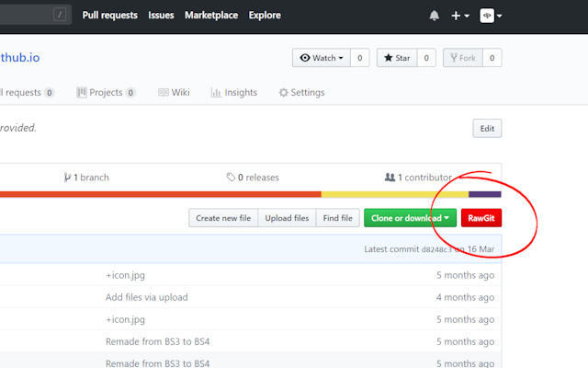Open Issues in top navigation
This screenshot has height=368, width=588.
pos(161,16)
